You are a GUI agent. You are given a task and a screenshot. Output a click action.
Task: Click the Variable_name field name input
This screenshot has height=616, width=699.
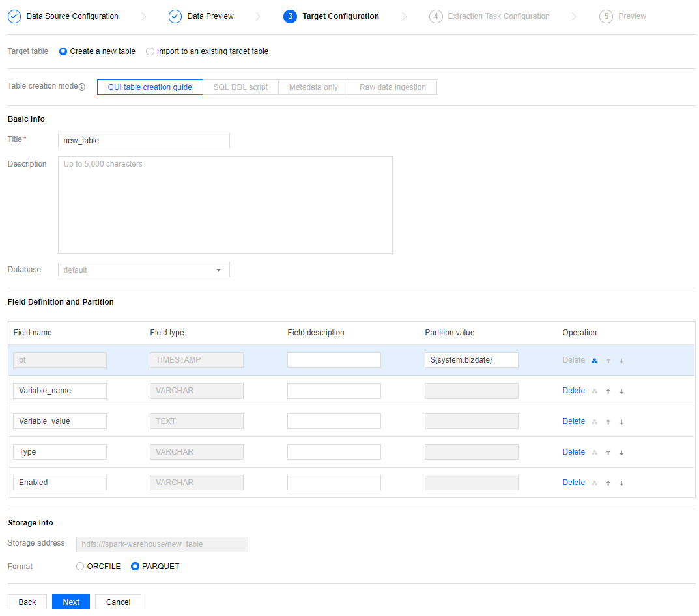point(60,391)
